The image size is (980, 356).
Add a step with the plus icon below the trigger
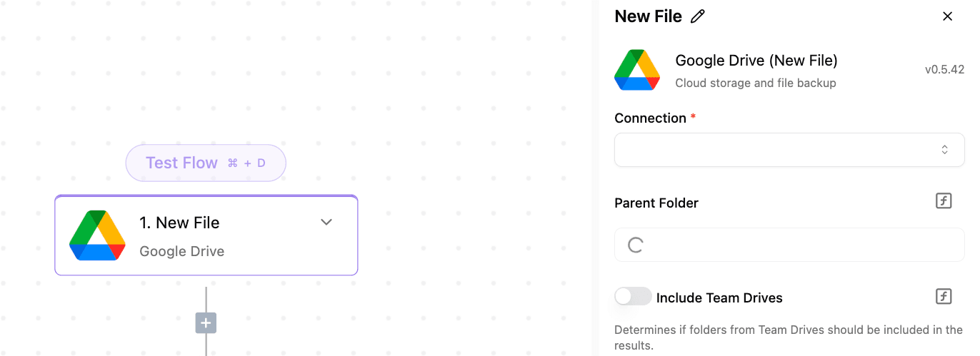(x=206, y=323)
